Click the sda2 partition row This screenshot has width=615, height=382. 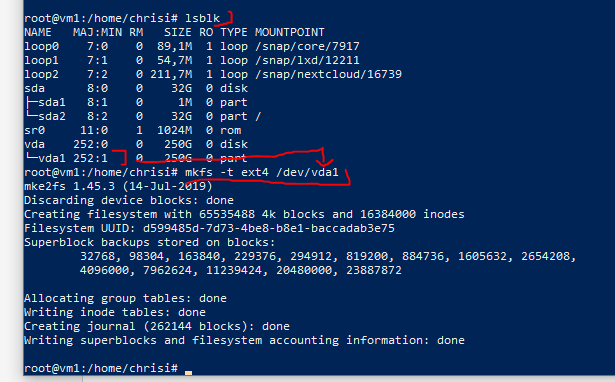click(142, 116)
